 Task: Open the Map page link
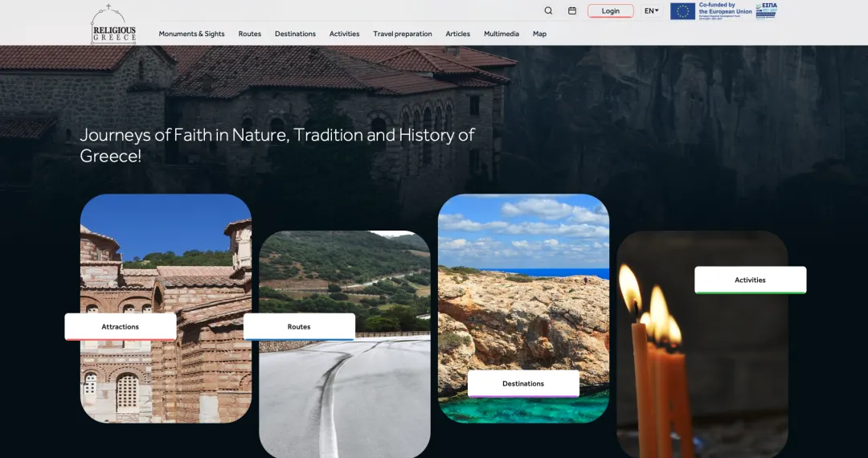[539, 34]
